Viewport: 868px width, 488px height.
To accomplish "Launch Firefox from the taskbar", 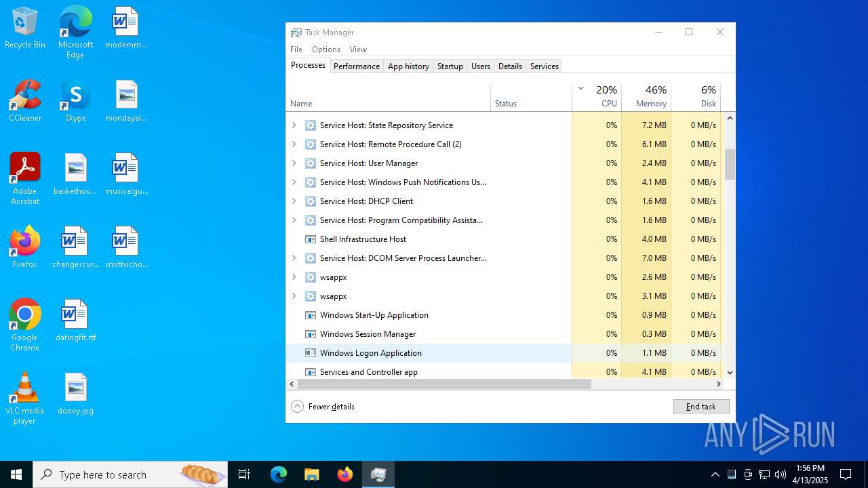I will point(345,474).
